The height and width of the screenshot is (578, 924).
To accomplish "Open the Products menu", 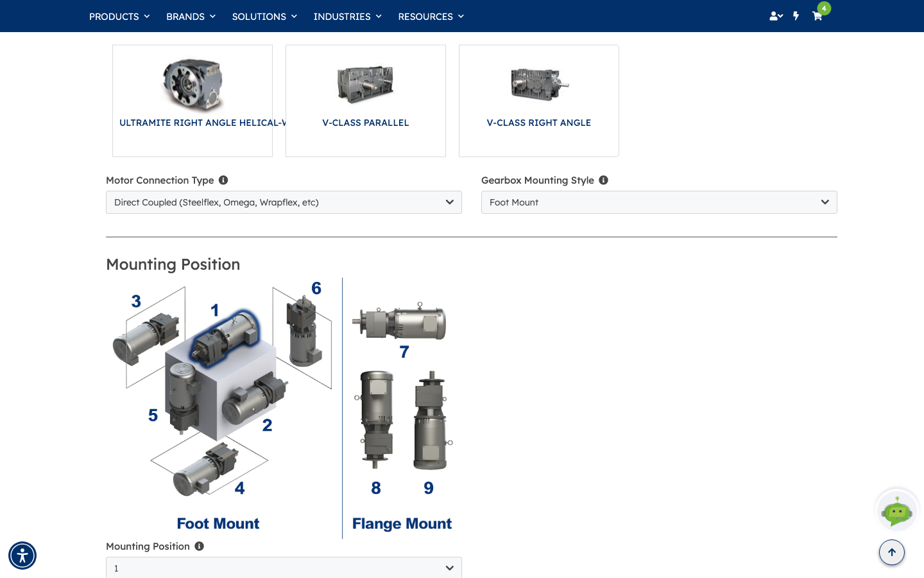I will click(x=119, y=17).
